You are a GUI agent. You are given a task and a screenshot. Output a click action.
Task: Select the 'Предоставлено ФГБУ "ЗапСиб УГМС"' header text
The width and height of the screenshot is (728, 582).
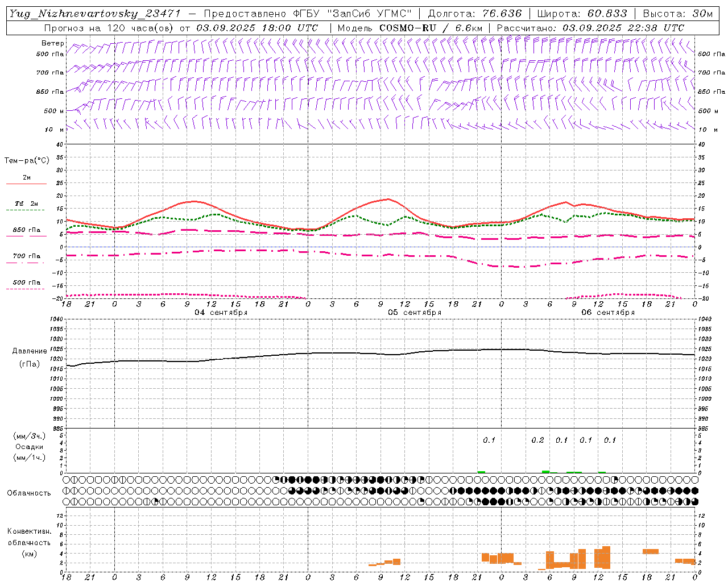pyautogui.click(x=307, y=14)
